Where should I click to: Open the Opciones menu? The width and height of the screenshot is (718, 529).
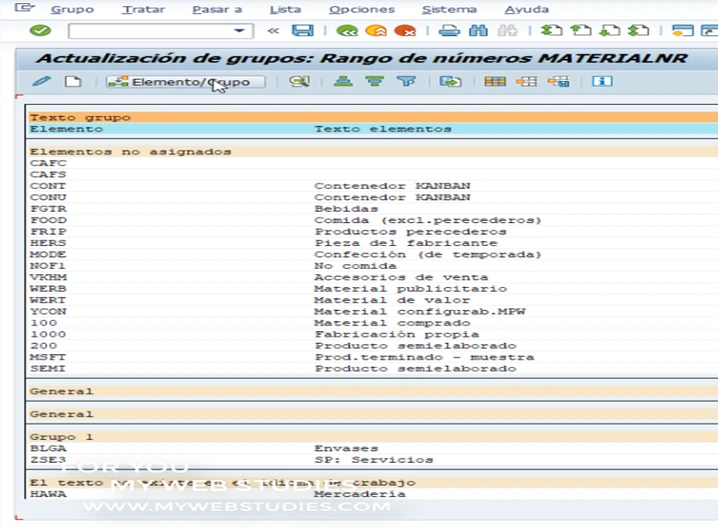(362, 9)
